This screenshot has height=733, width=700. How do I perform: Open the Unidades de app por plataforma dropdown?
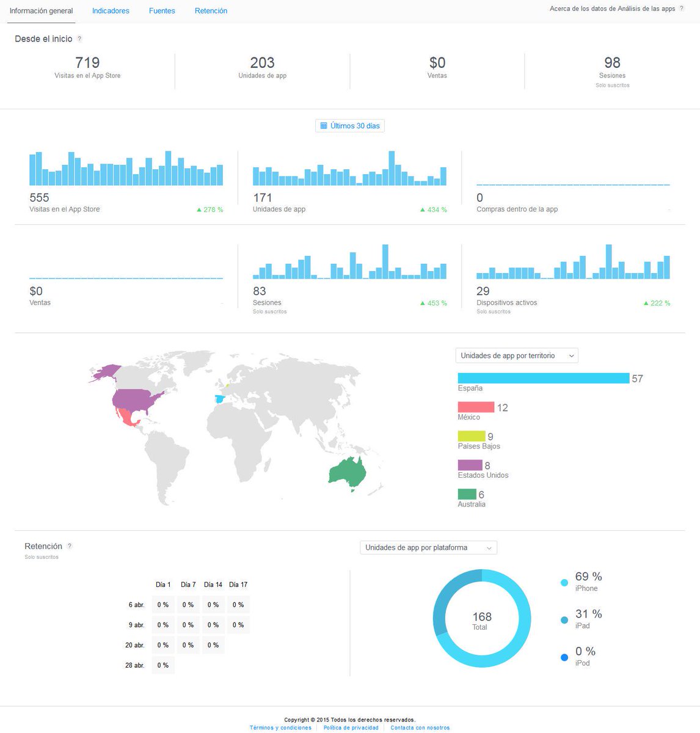428,547
